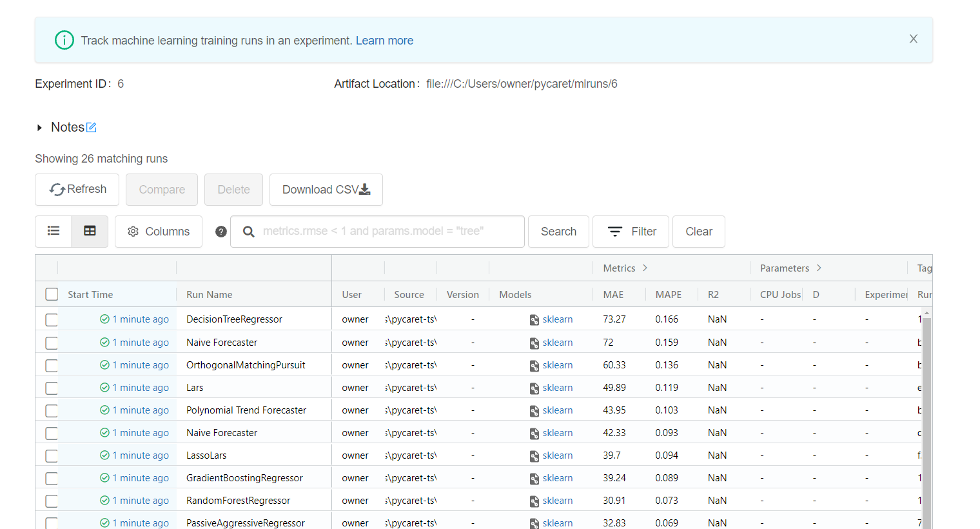Click the funnel icon on the Filter button

pos(615,231)
